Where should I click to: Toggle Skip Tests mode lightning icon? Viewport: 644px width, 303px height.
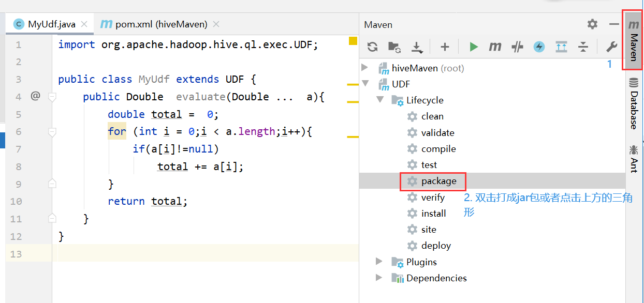click(x=539, y=47)
